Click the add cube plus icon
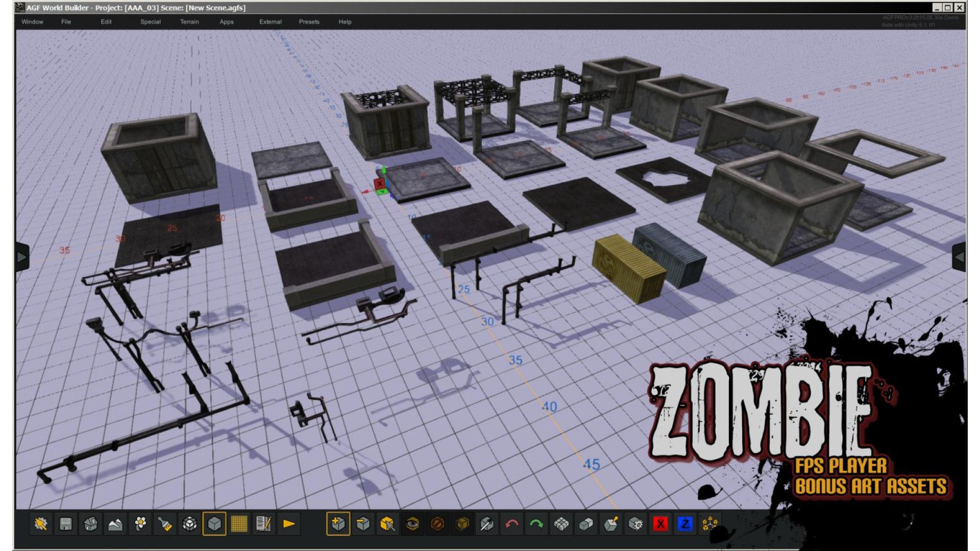Image resolution: width=980 pixels, height=551 pixels. click(338, 524)
